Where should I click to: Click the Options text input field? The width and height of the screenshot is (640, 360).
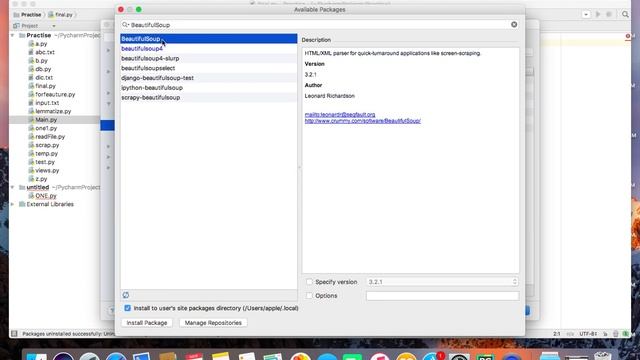coord(442,296)
